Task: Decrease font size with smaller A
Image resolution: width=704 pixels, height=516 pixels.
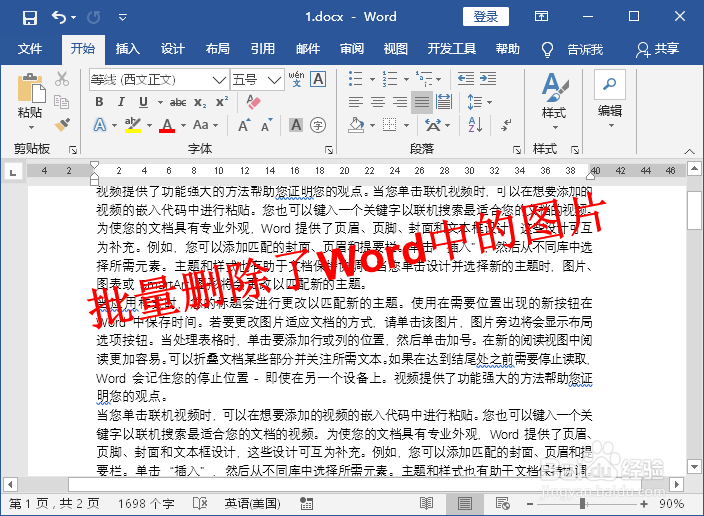Action: click(x=267, y=125)
